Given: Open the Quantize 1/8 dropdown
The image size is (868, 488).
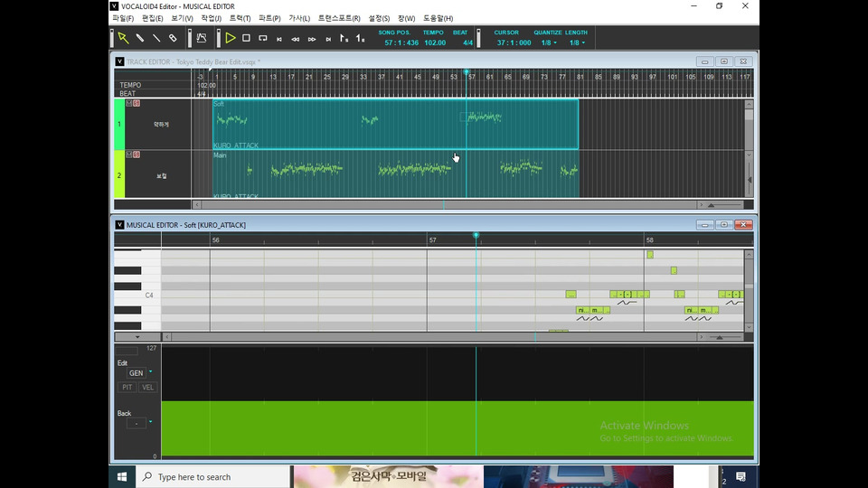Looking at the screenshot, I should pyautogui.click(x=549, y=42).
